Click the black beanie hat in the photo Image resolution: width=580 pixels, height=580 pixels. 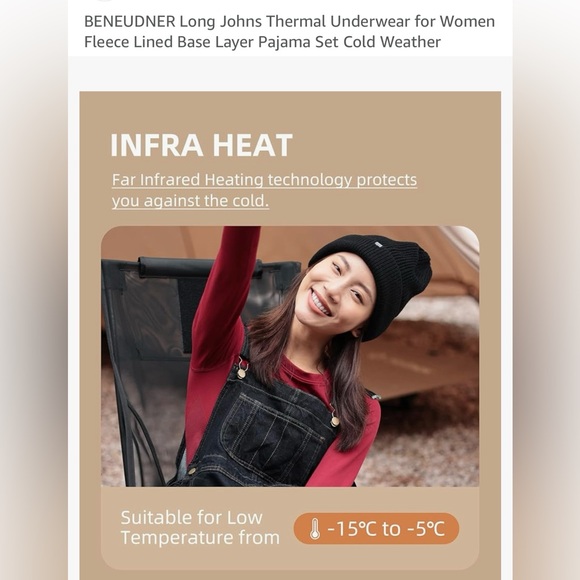tap(377, 283)
